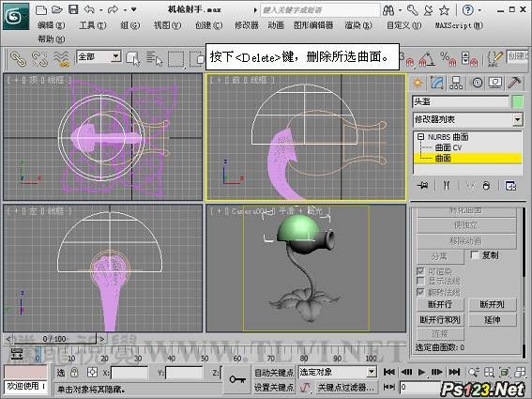Save the scene with floppy disk icon
Image resolution: width=532 pixels, height=399 pixels.
click(x=73, y=9)
